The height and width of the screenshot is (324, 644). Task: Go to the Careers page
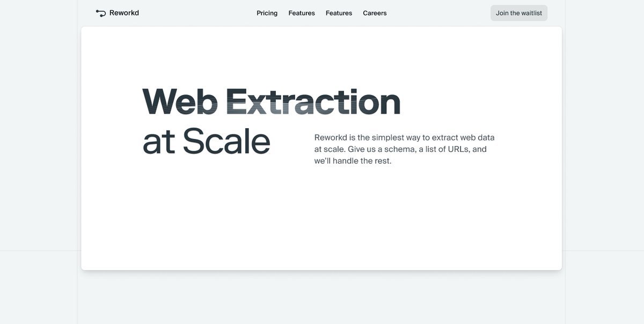click(375, 13)
